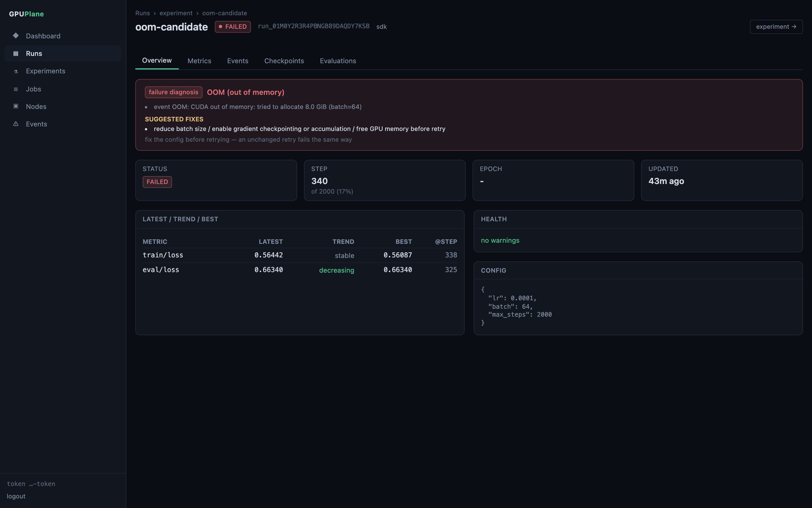Click the eval/loss latest value 0.66340
The height and width of the screenshot is (508, 812).
click(268, 270)
